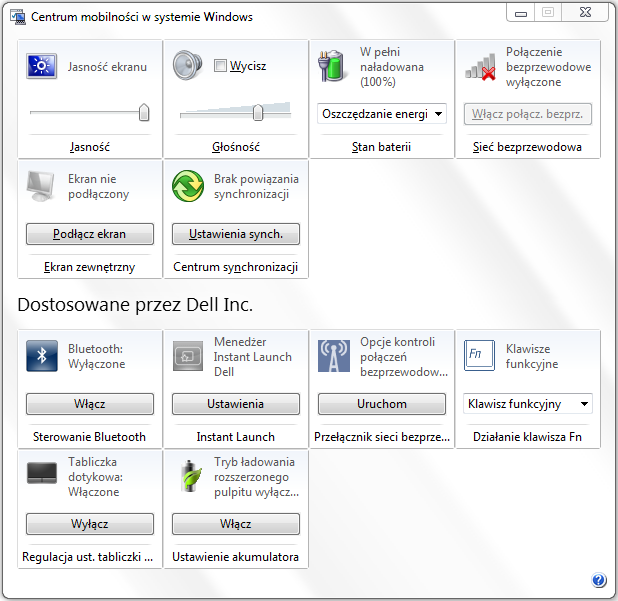The image size is (618, 601).
Task: Click the external display monitor icon
Action: (42, 186)
